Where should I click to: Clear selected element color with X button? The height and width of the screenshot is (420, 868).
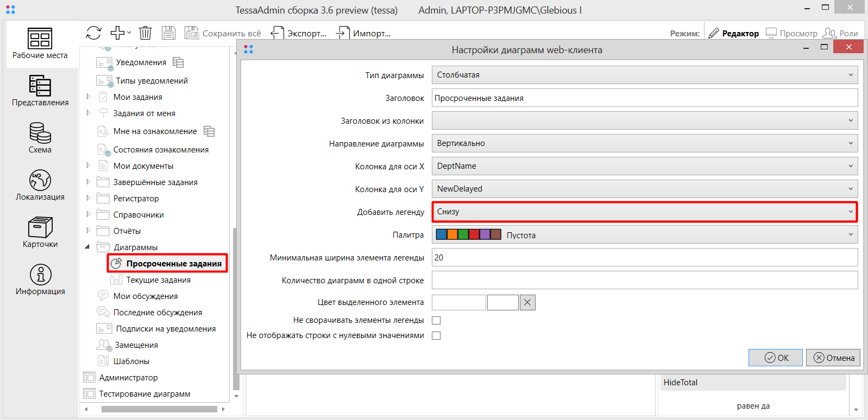527,303
